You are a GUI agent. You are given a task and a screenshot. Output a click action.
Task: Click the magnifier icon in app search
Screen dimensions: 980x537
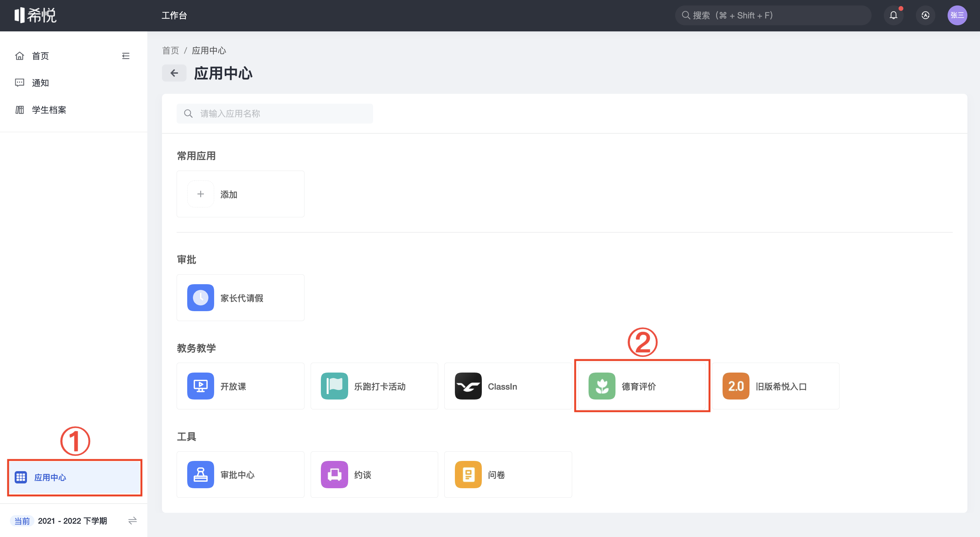(x=188, y=113)
